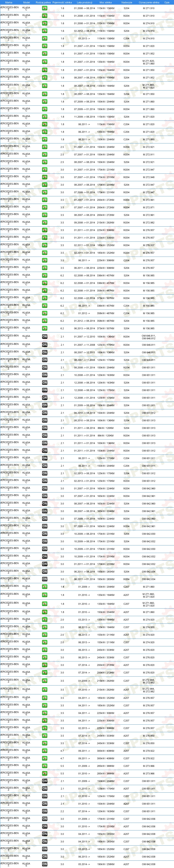
Task: Click production years 10.2008 -> 01.2014
Action: (84, 375)
